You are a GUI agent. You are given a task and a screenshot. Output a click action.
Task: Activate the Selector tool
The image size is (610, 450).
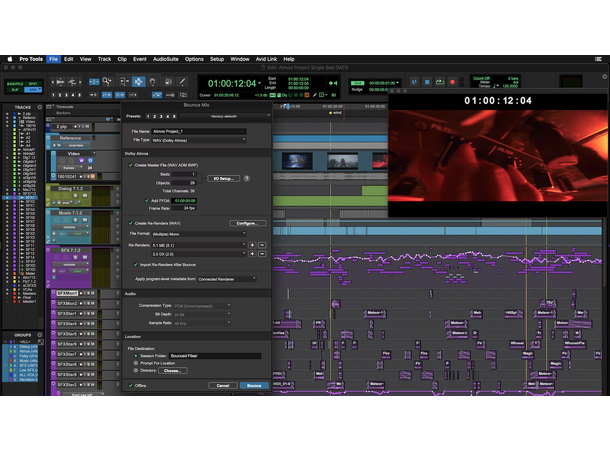138,82
